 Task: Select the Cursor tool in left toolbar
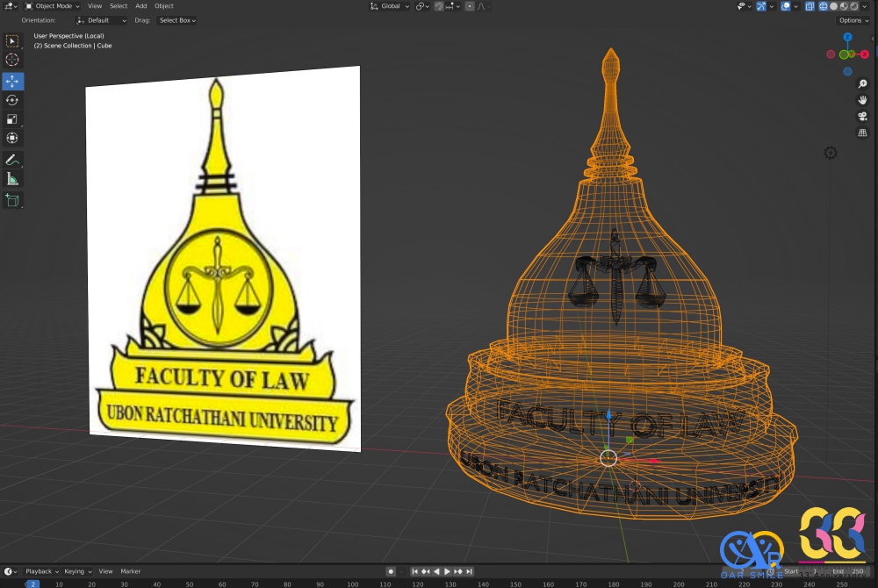pos(12,60)
